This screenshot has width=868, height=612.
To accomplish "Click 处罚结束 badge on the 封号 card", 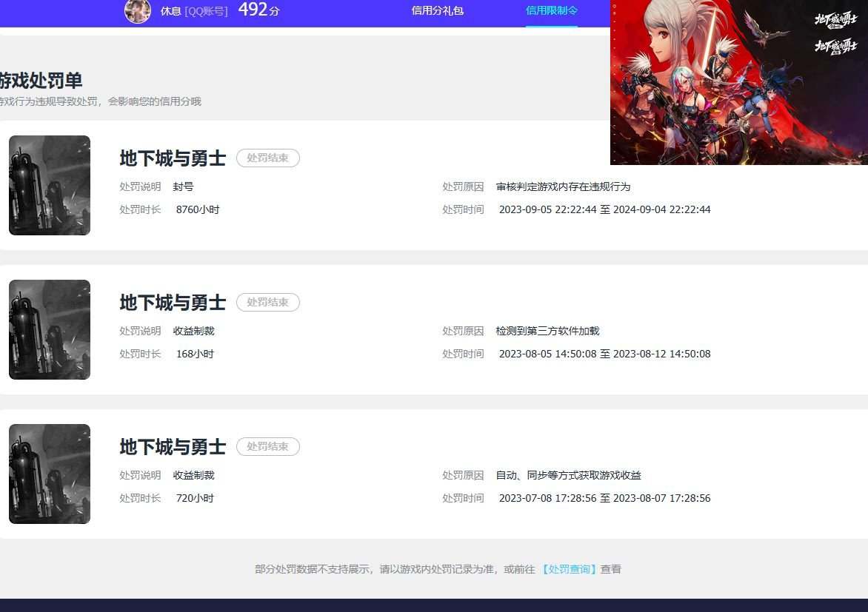I will (x=268, y=158).
